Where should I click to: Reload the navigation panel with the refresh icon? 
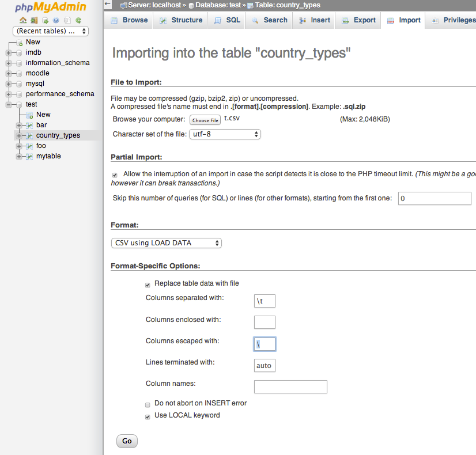[77, 20]
